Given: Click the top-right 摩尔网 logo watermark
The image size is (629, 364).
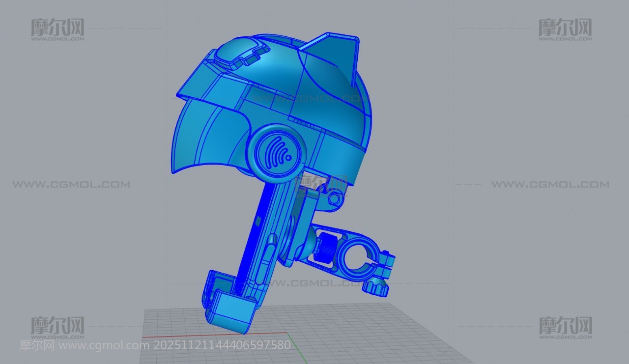Looking at the screenshot, I should click(565, 29).
